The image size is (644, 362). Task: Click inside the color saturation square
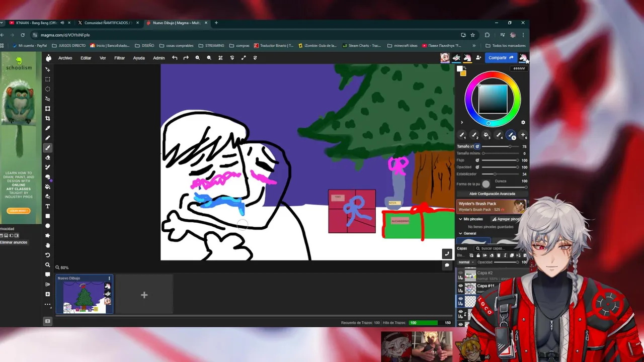(x=493, y=99)
